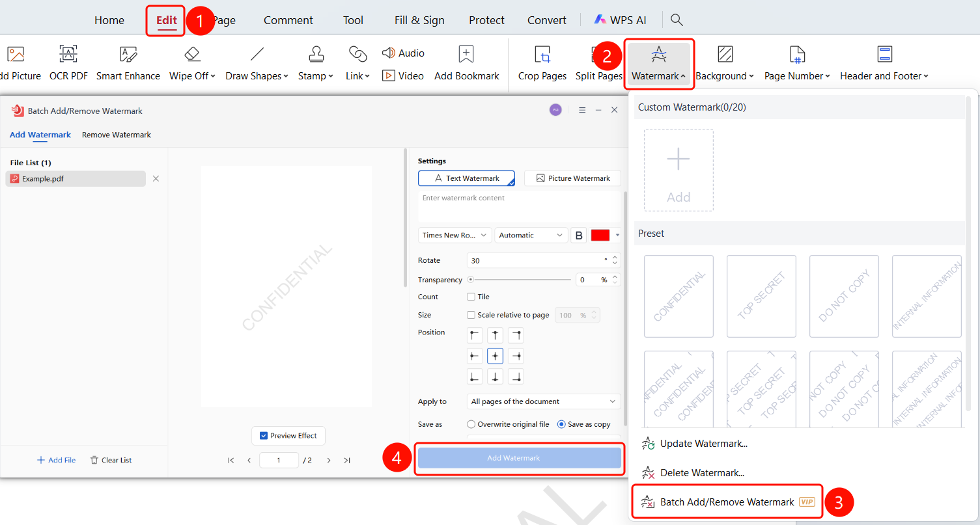Image resolution: width=980 pixels, height=525 pixels.
Task: Remove Example.pdf from the file list
Action: (x=156, y=178)
